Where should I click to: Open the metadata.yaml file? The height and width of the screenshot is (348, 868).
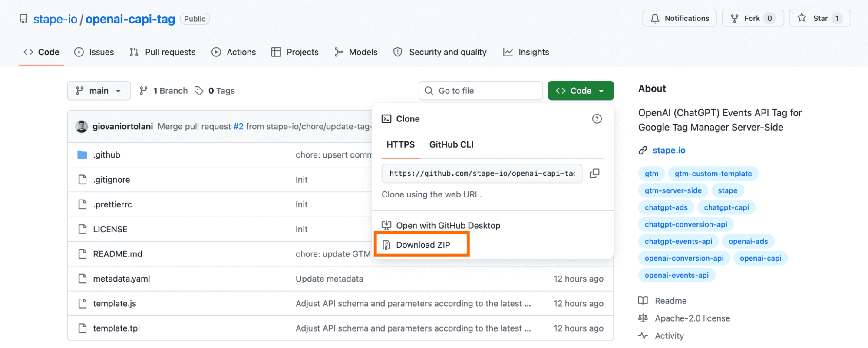point(121,279)
